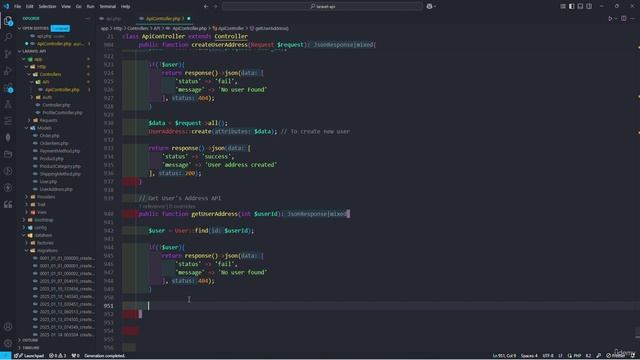Open the Terminal menu

(108, 7)
